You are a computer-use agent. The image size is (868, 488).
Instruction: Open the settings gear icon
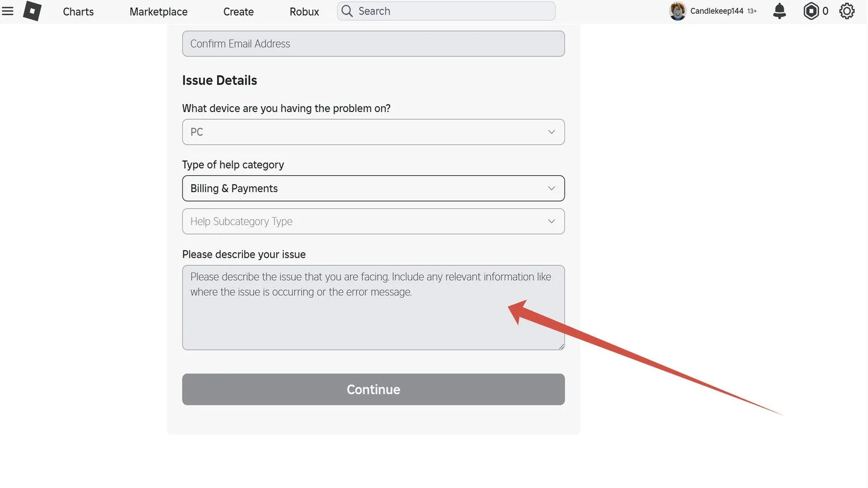coord(847,11)
